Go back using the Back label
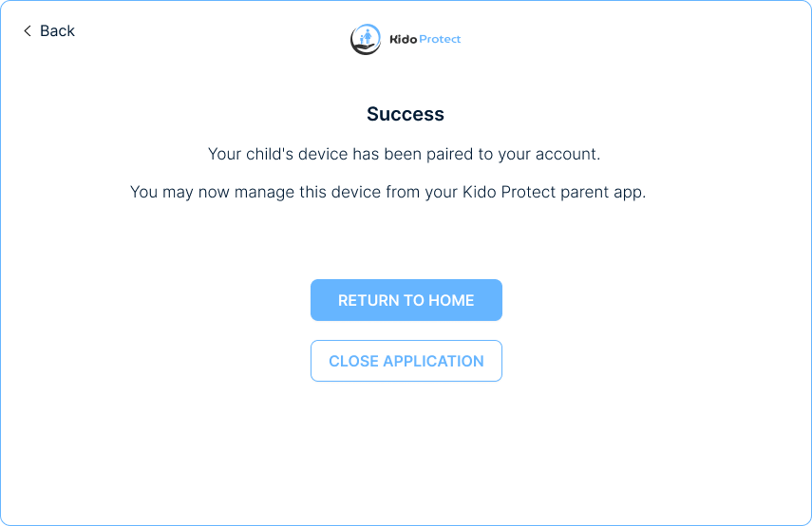 (x=57, y=31)
